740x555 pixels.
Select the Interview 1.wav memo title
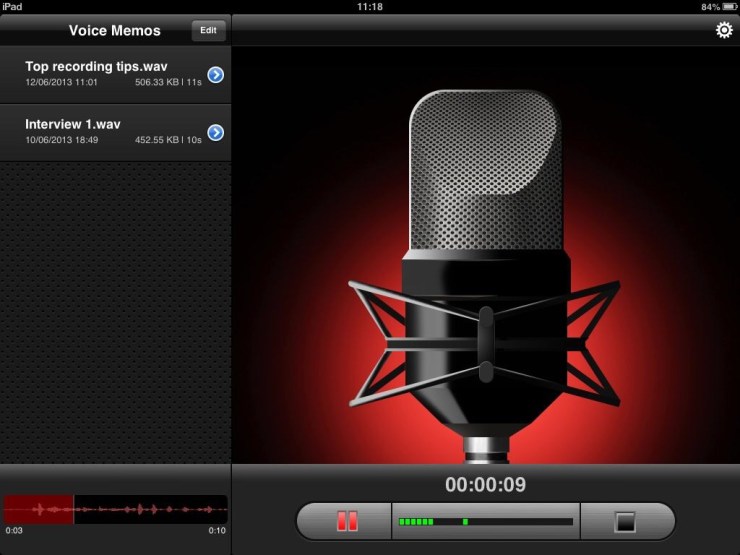[73, 124]
